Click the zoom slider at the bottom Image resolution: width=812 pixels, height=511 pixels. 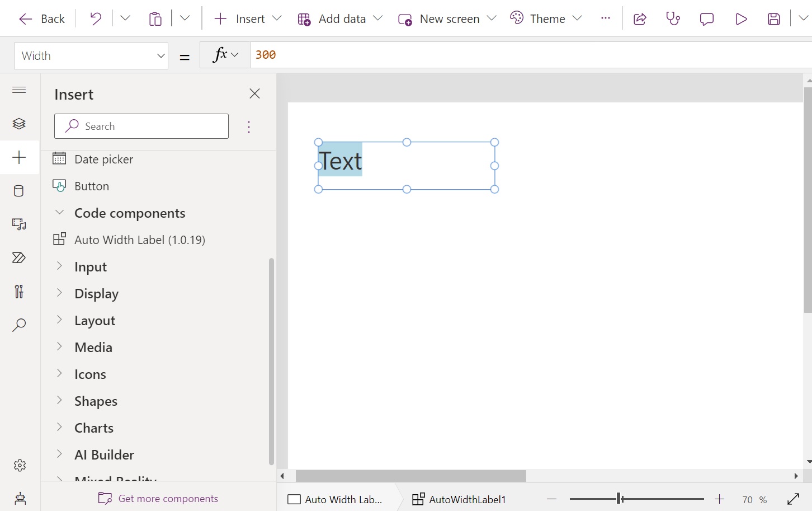(619, 498)
